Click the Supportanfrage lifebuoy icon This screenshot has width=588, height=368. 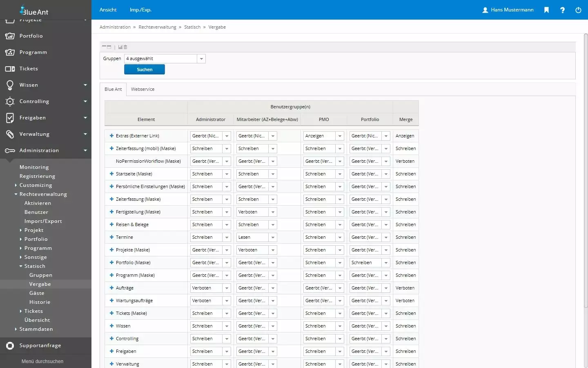coord(10,346)
